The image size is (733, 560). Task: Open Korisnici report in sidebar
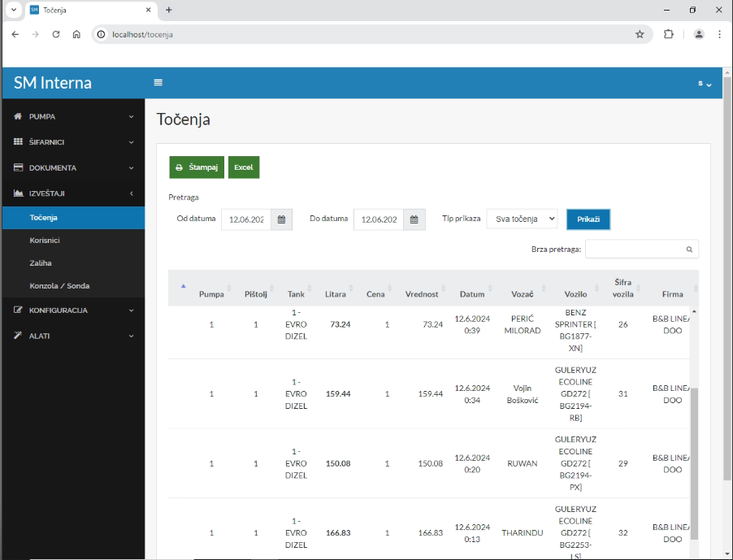click(45, 241)
